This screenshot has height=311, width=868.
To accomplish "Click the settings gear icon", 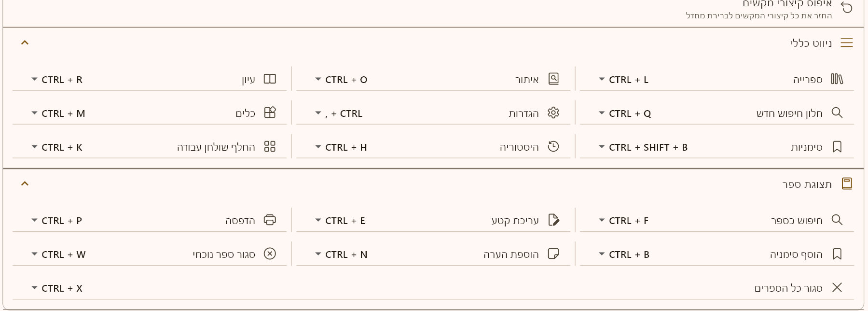I will coord(553,113).
